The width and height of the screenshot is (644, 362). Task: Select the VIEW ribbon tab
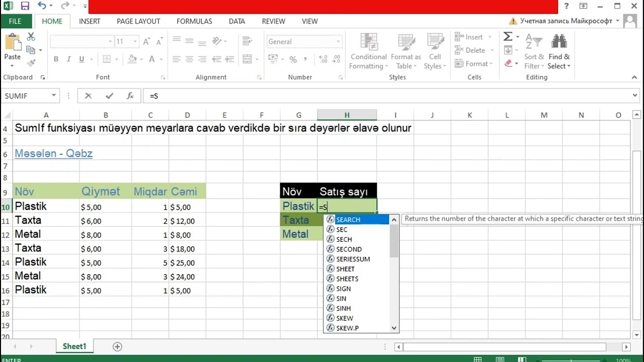(310, 21)
